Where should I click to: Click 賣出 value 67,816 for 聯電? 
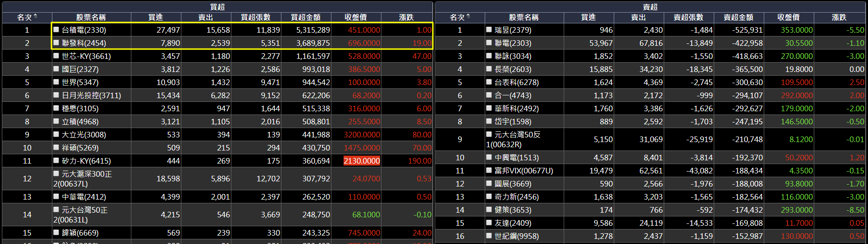coord(651,43)
